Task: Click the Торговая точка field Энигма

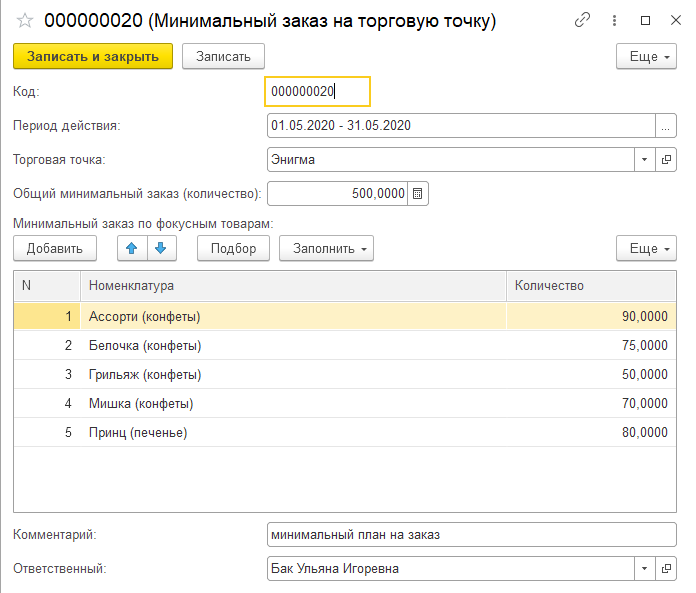Action: (451, 159)
